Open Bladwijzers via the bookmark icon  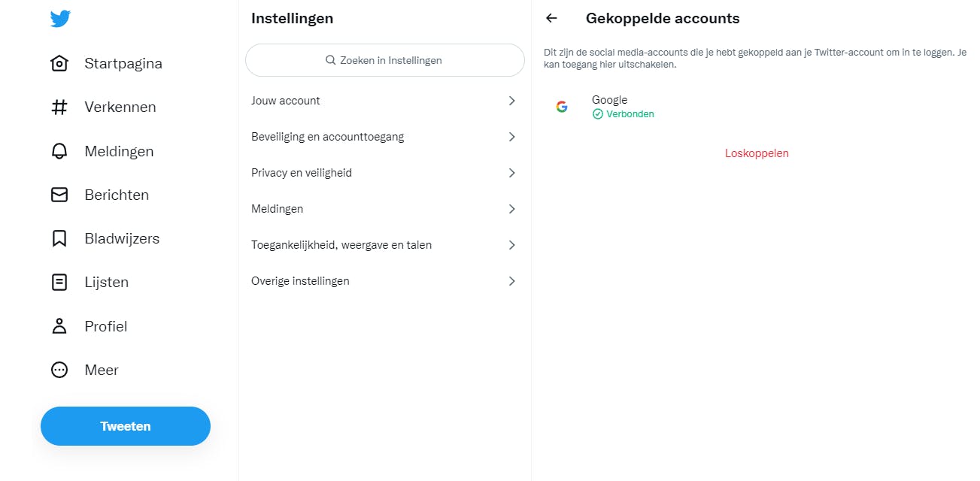59,239
